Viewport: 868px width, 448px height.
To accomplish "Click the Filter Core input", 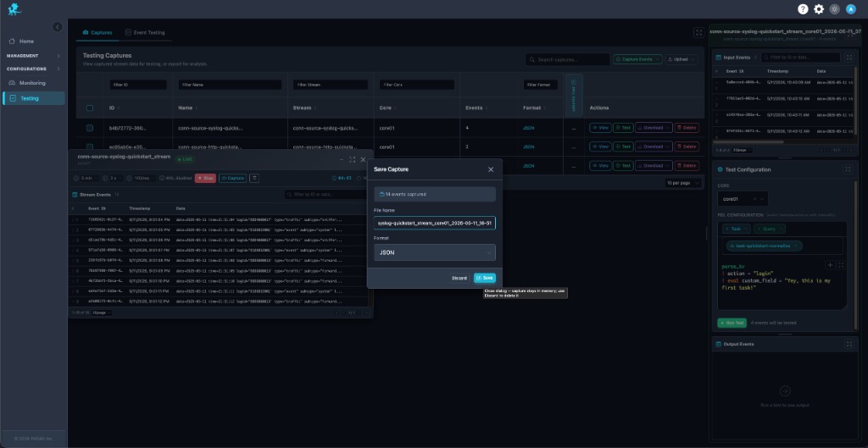I will coord(417,86).
